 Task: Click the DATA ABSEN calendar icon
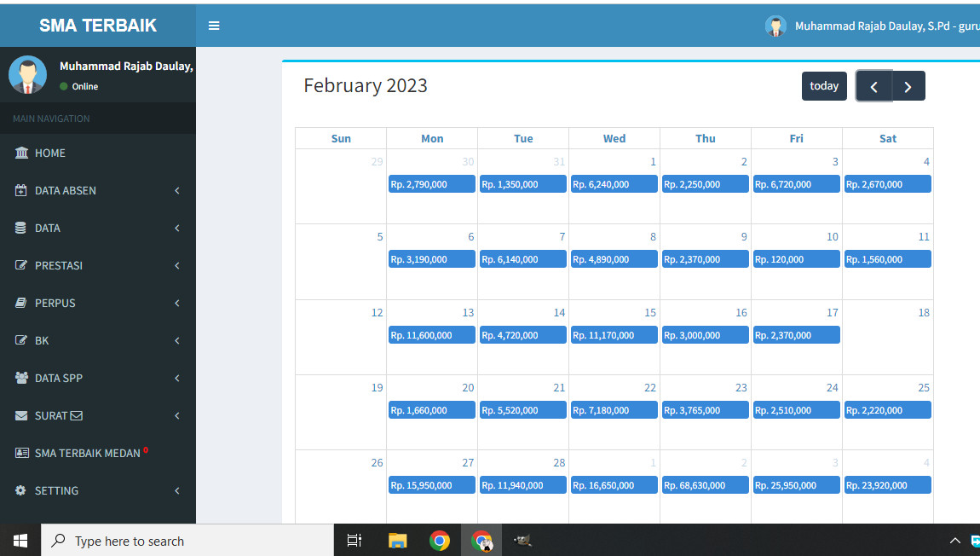(x=21, y=190)
